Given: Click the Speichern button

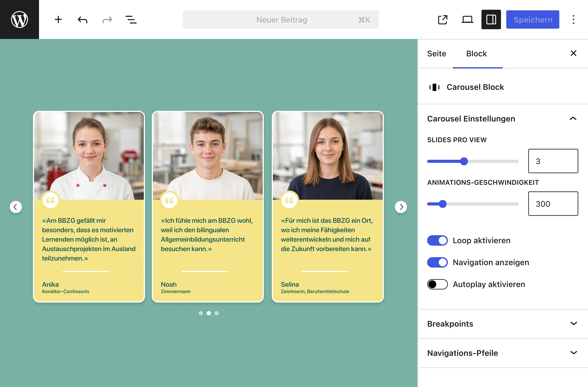Looking at the screenshot, I should point(533,19).
